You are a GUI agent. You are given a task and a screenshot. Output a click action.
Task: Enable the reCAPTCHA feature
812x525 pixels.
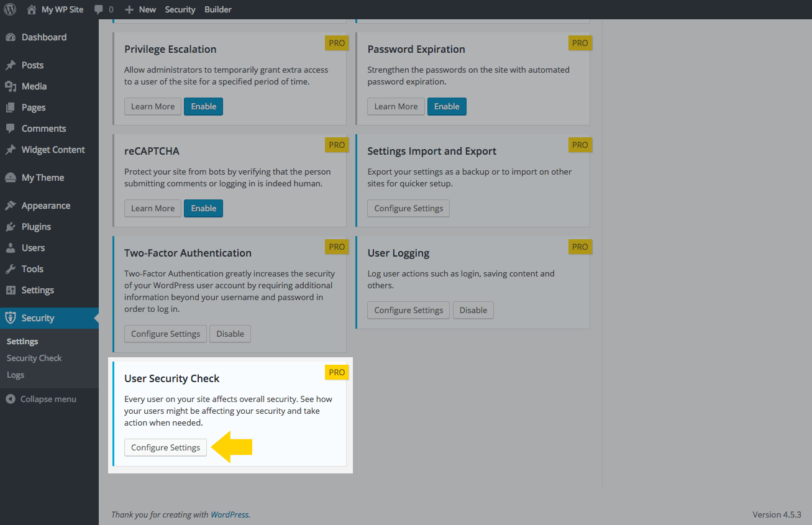(203, 208)
